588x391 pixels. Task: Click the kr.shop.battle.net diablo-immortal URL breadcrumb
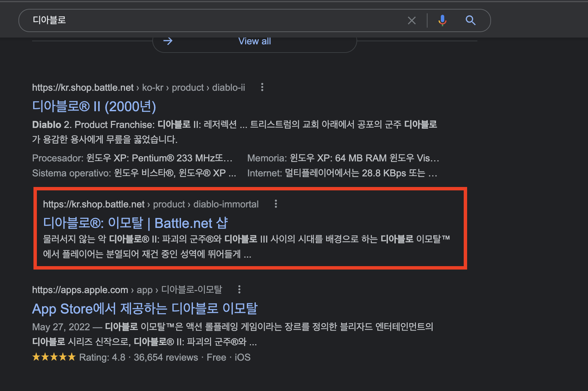151,204
